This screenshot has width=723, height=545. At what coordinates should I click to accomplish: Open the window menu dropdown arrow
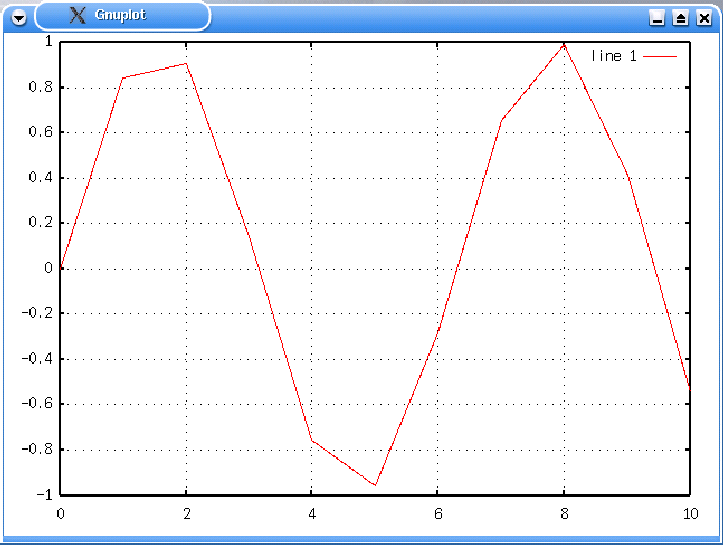coord(19,18)
